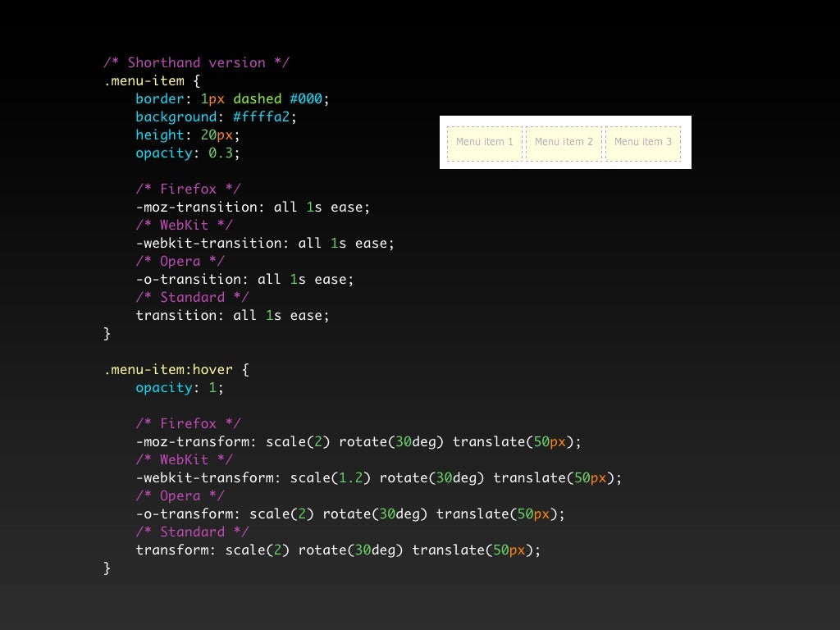The height and width of the screenshot is (630, 840).
Task: Click the 'opacity: 1;' line
Action: coord(180,388)
